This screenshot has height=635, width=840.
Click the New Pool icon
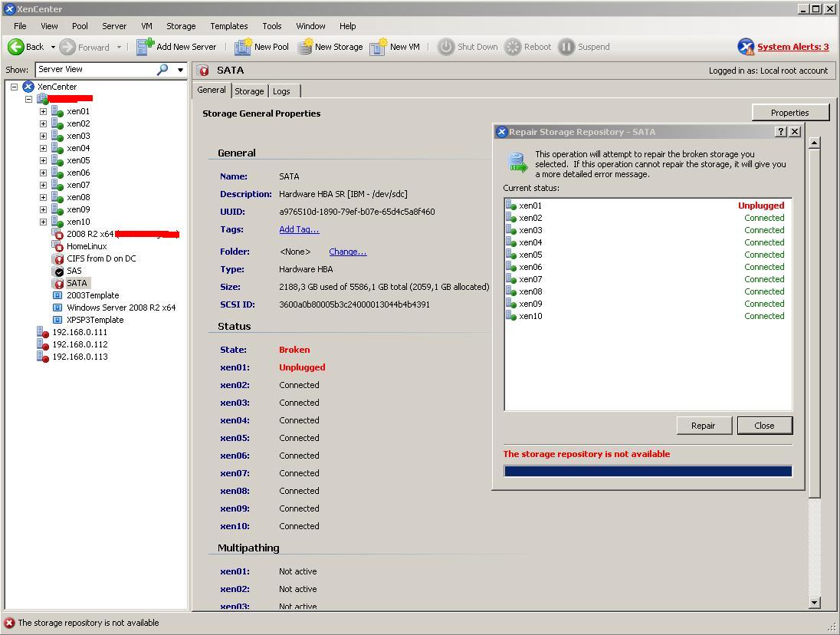click(243, 47)
